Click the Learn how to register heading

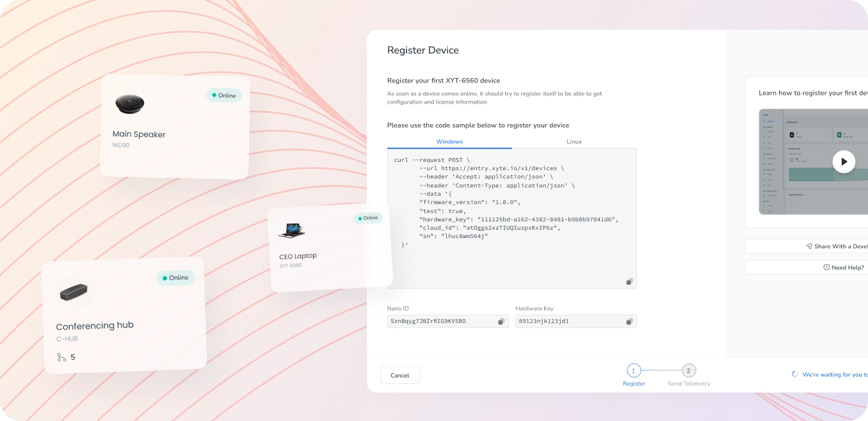813,93
